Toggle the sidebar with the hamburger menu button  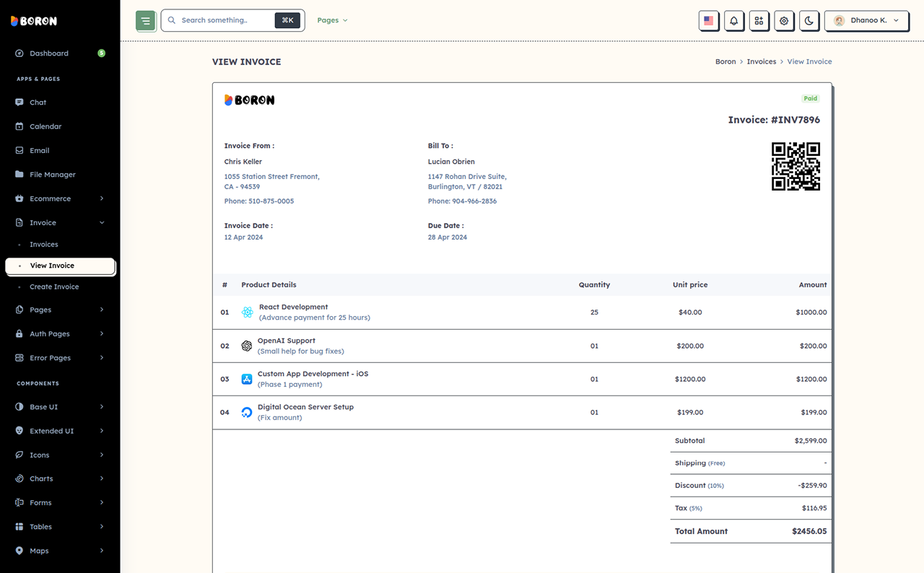click(146, 21)
